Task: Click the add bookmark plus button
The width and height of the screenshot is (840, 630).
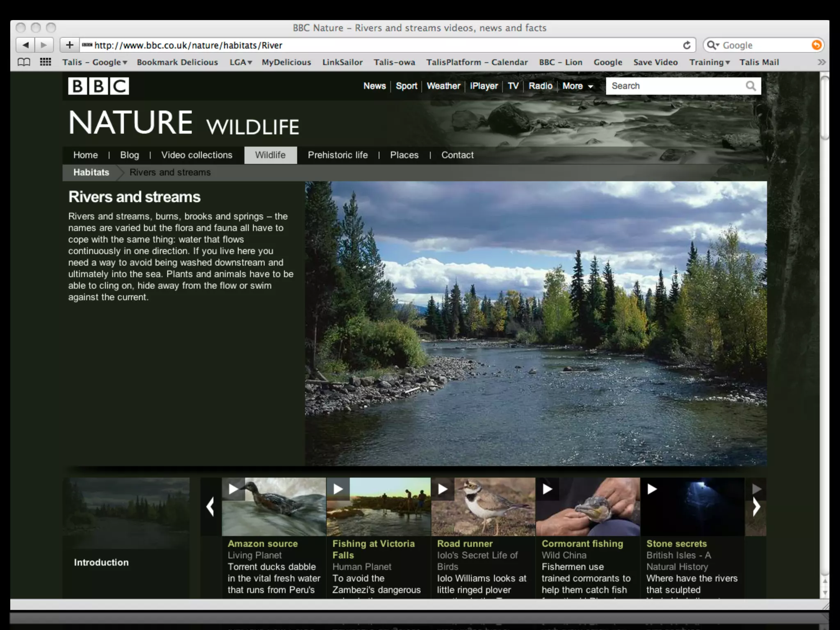Action: pyautogui.click(x=70, y=45)
